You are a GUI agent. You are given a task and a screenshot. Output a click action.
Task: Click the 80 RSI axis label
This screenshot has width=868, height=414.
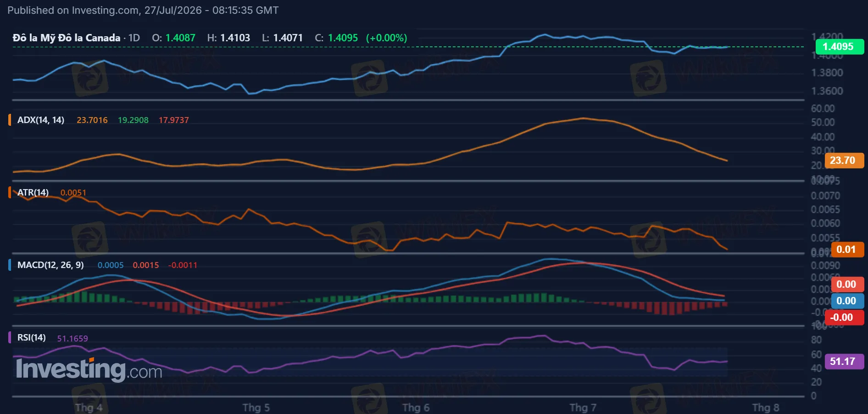point(816,340)
